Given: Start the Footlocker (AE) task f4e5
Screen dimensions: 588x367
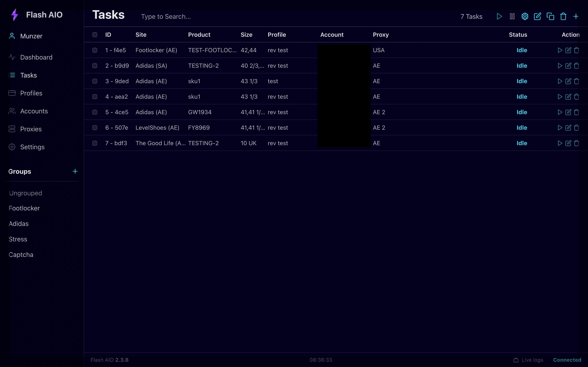Looking at the screenshot, I should click(x=560, y=50).
